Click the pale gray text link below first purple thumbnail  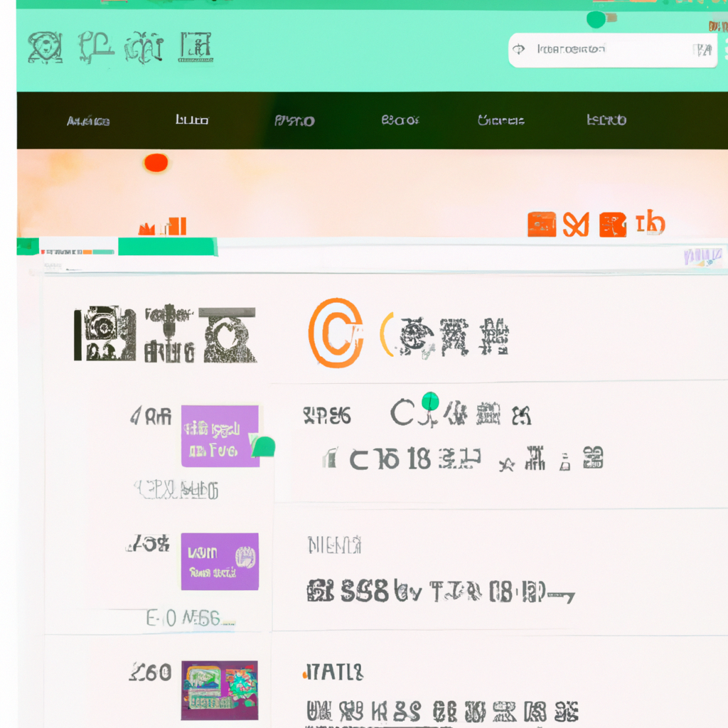[176, 490]
